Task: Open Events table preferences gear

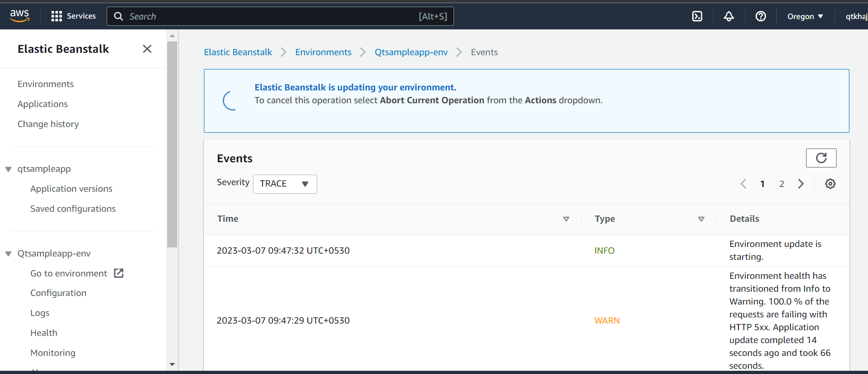Action: [830, 184]
